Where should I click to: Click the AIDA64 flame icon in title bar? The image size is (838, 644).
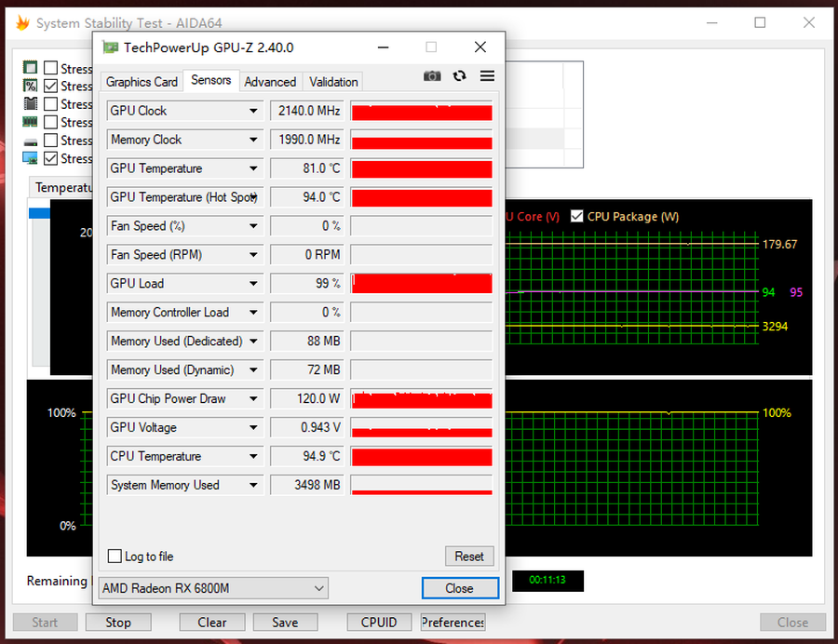(22, 23)
